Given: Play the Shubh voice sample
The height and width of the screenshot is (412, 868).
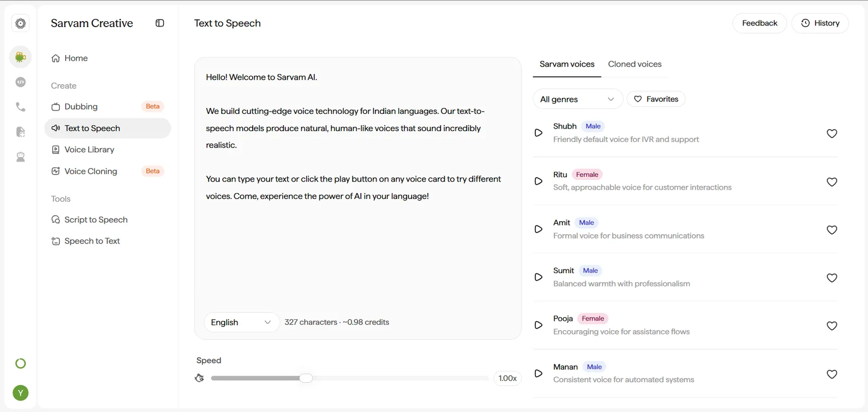Looking at the screenshot, I should pos(538,133).
